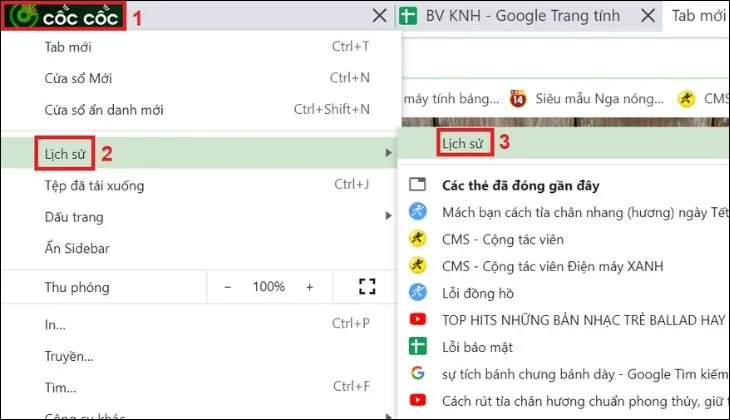Decrease zoom with the minus button
Screen dimensions: 730x420
pos(228,287)
